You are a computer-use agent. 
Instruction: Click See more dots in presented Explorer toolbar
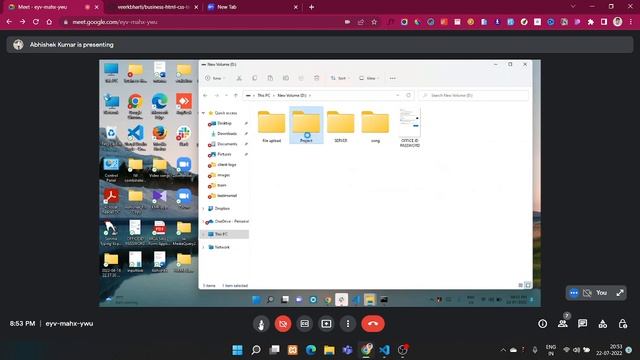[393, 78]
